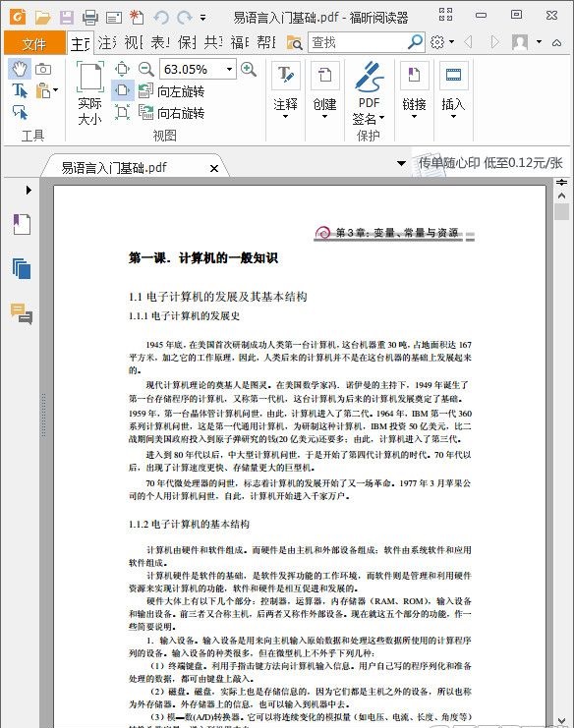Viewport: 574px width, 728px height.
Task: Switch to the 共享 ribbon tab
Action: point(213,43)
